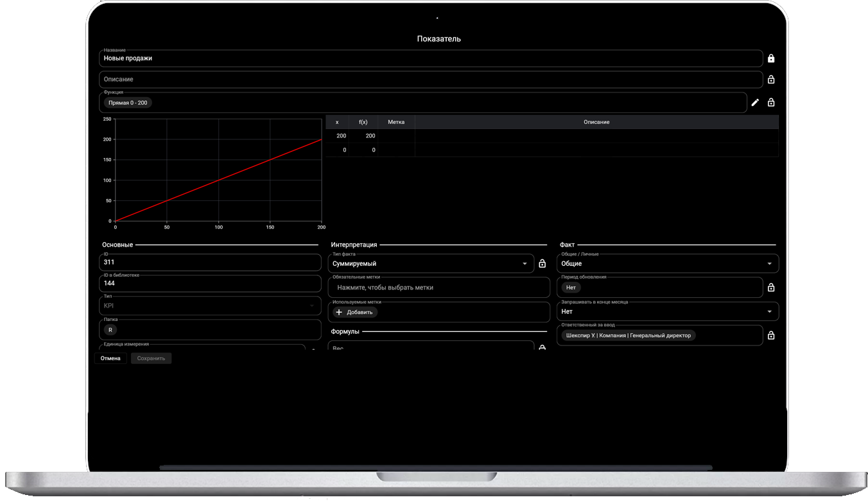
Task: Toggle the lock icon beside Название field
Action: pos(771,58)
